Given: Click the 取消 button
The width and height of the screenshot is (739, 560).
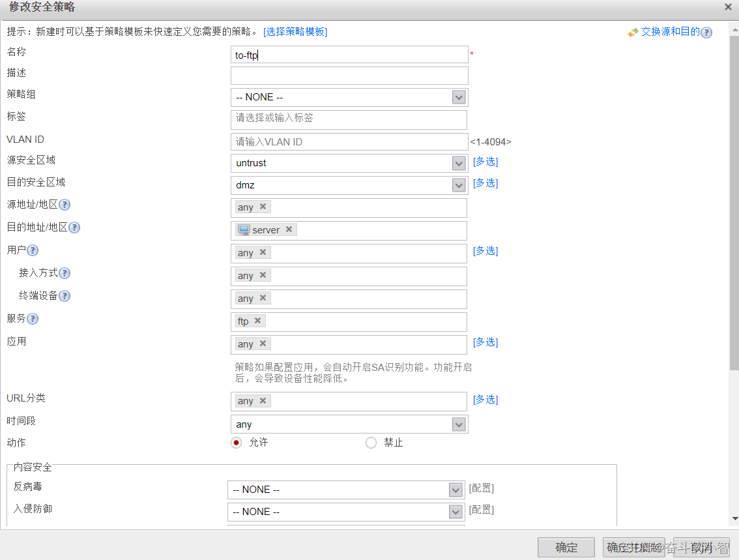Looking at the screenshot, I should coord(701,548).
